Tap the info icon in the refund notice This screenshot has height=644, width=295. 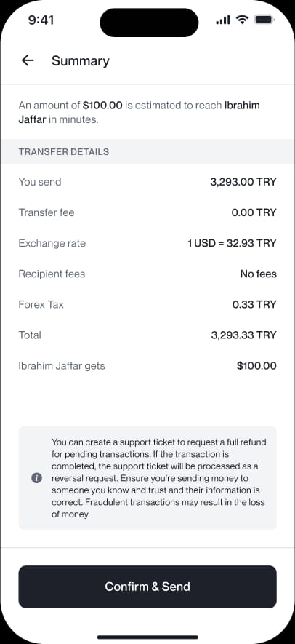(x=36, y=478)
